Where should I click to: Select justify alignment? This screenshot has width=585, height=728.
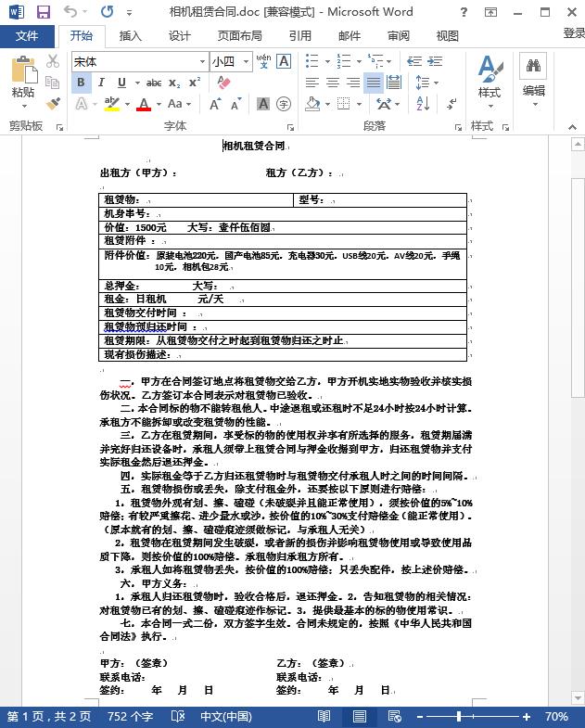tap(374, 83)
